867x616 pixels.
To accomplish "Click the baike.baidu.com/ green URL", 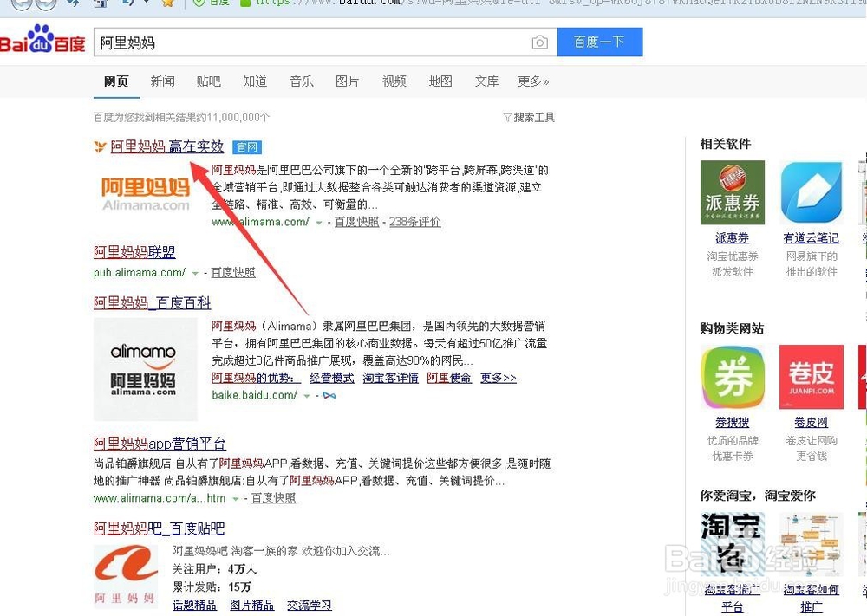I will tap(254, 395).
